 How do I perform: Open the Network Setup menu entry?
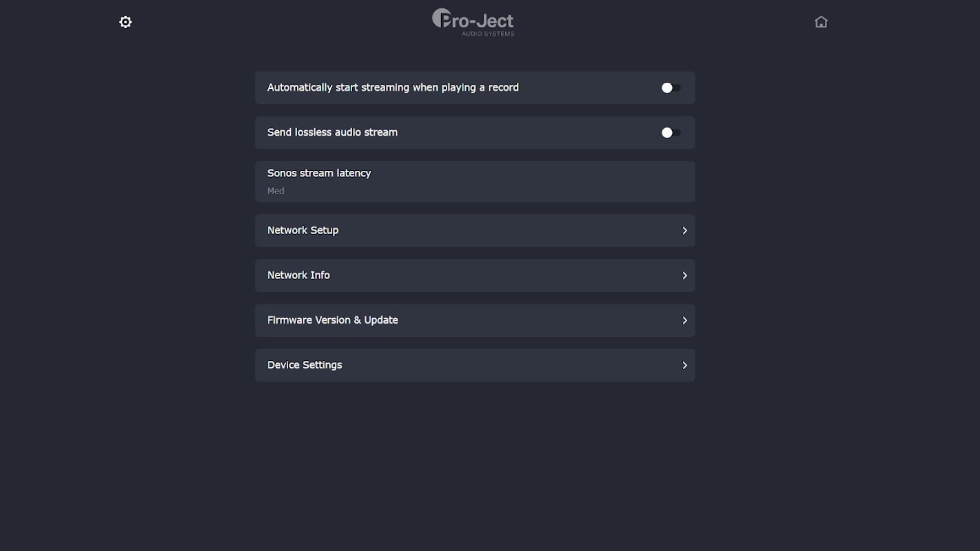point(303,230)
